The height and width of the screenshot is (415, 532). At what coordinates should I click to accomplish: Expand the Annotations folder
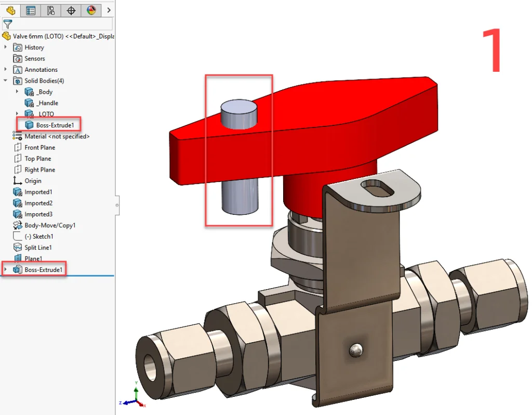6,70
